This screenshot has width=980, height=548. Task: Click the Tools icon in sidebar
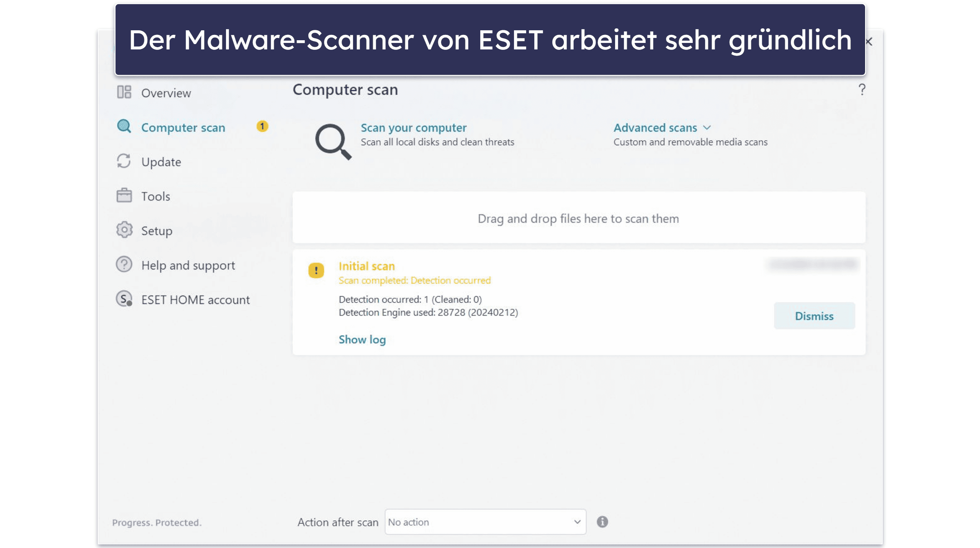(x=125, y=196)
